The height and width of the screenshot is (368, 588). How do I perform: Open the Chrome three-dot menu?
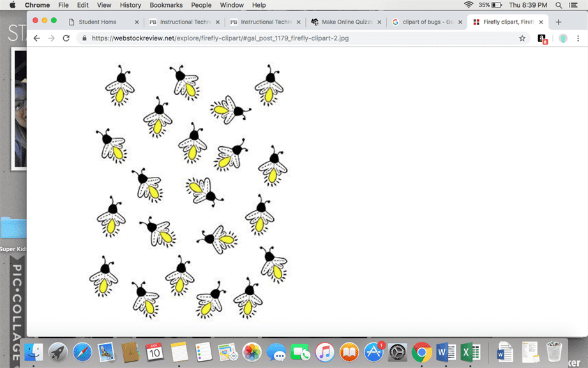(578, 38)
